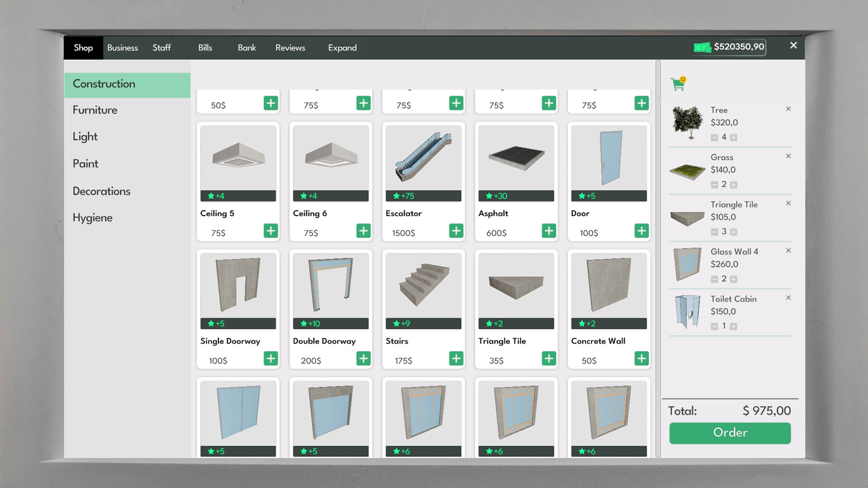Add Ceiling 5 to the cart
Image resolution: width=868 pixels, height=488 pixels.
pos(271,230)
